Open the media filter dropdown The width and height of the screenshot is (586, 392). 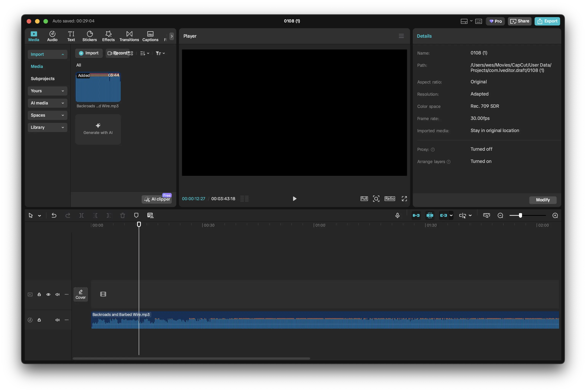[x=160, y=53]
